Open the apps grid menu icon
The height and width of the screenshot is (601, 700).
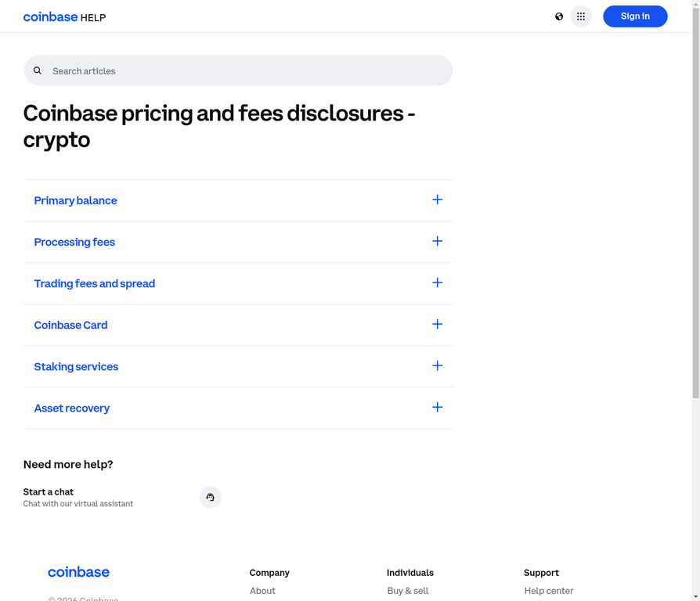point(581,16)
